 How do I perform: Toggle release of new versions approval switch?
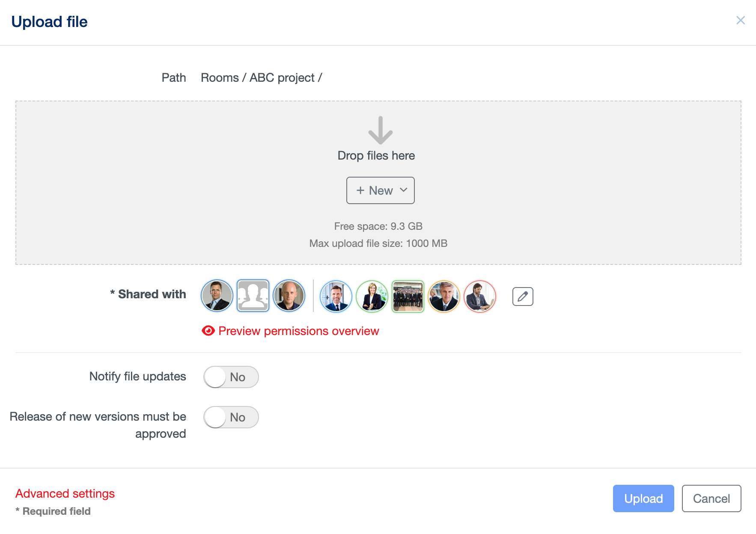pos(231,417)
